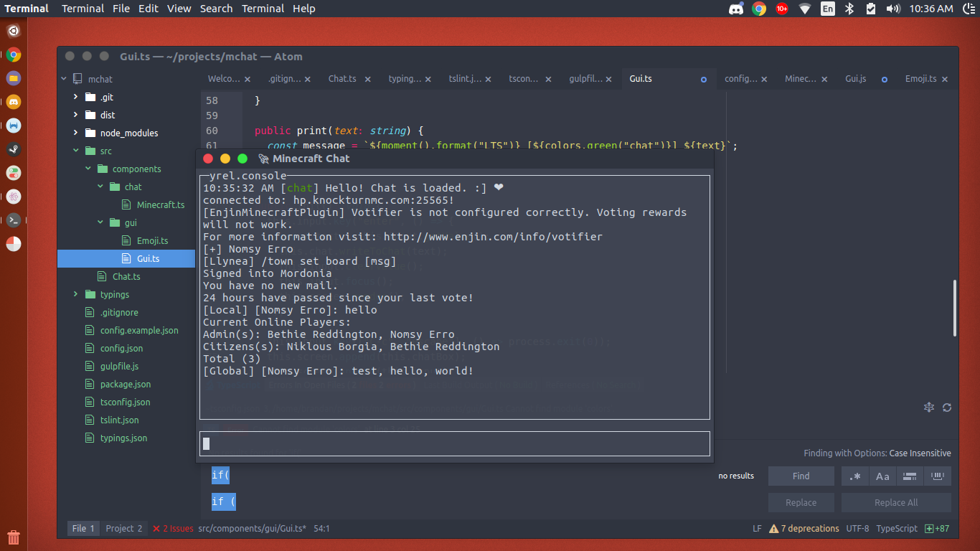Click the Replace All button

[896, 502]
